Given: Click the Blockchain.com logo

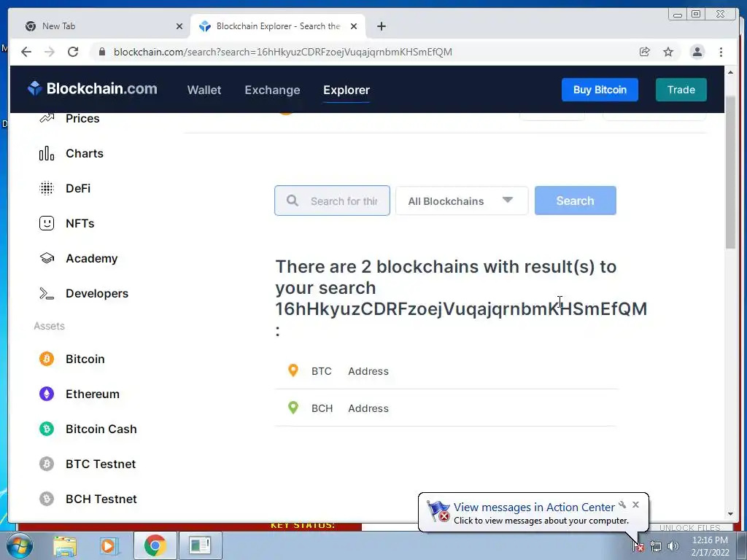Looking at the screenshot, I should (x=93, y=89).
